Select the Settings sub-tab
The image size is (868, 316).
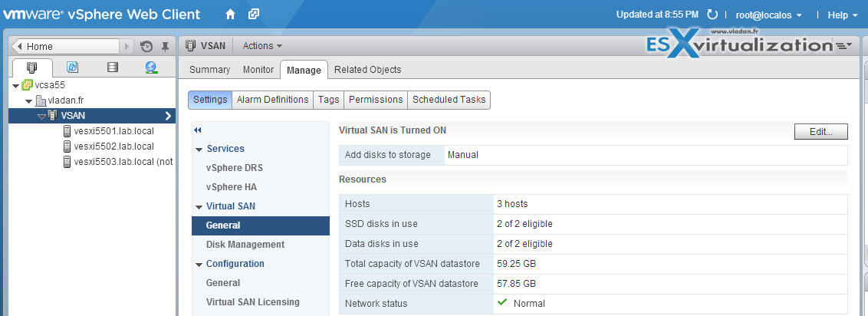click(x=210, y=100)
